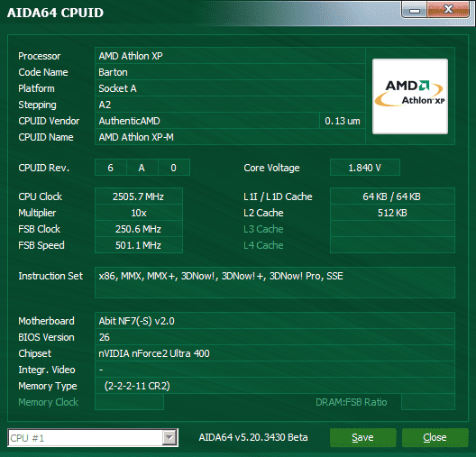Click the Memory Type value (2-2-2-11 CR2)
Screen dimensions: 476x457
tap(275, 386)
